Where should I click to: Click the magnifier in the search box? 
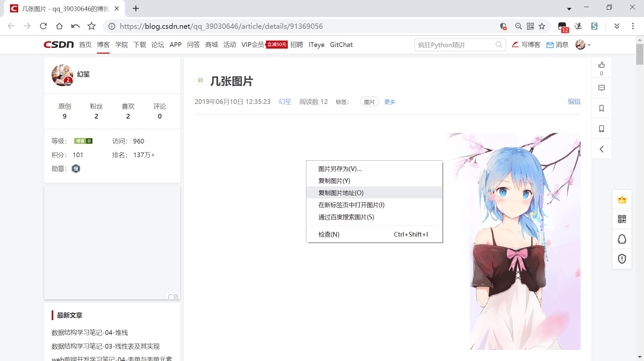click(x=499, y=45)
